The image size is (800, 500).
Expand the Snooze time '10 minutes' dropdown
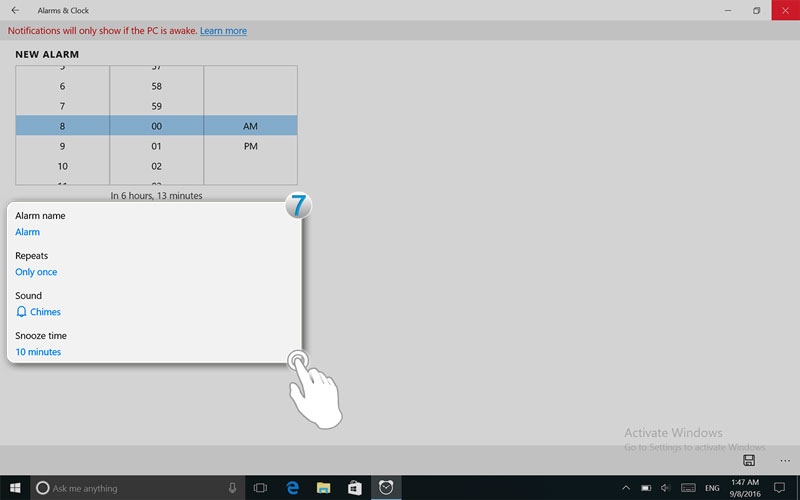[38, 352]
